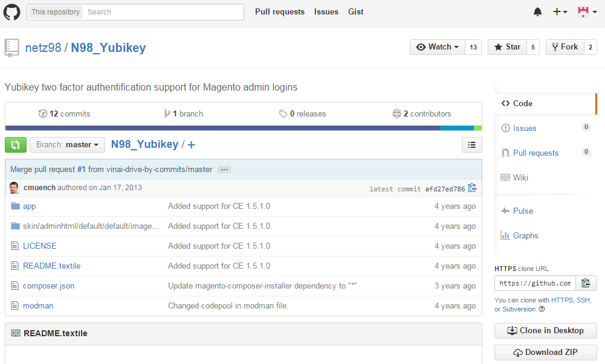This screenshot has width=605, height=364.
Task: Open the composer.json file
Action: [x=48, y=286]
